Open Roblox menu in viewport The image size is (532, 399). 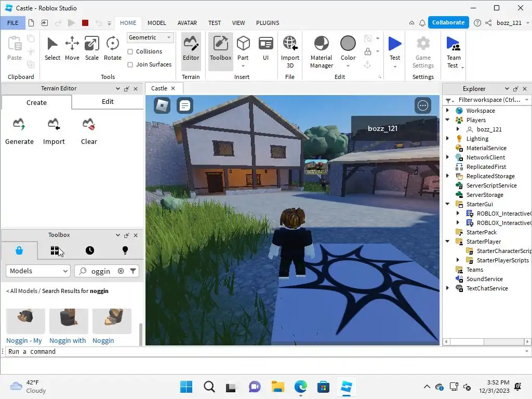162,105
